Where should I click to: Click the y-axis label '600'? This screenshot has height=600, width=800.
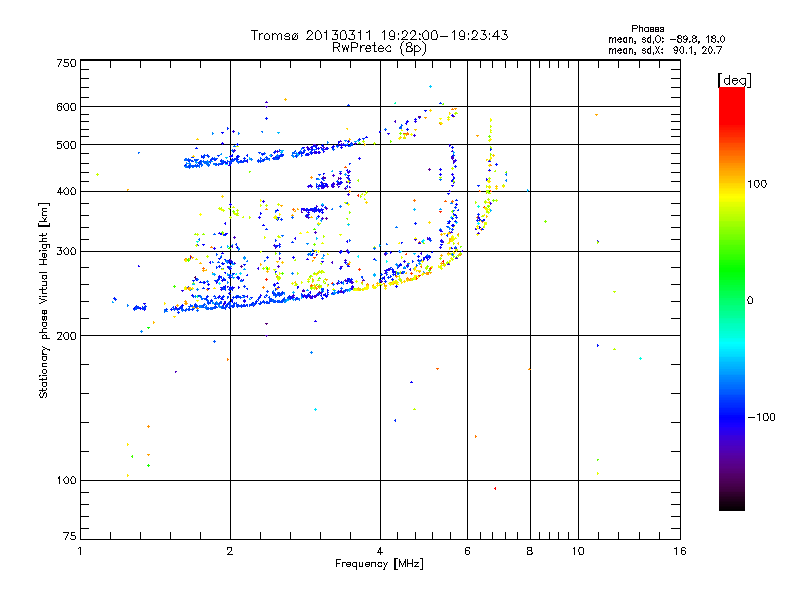coord(66,107)
